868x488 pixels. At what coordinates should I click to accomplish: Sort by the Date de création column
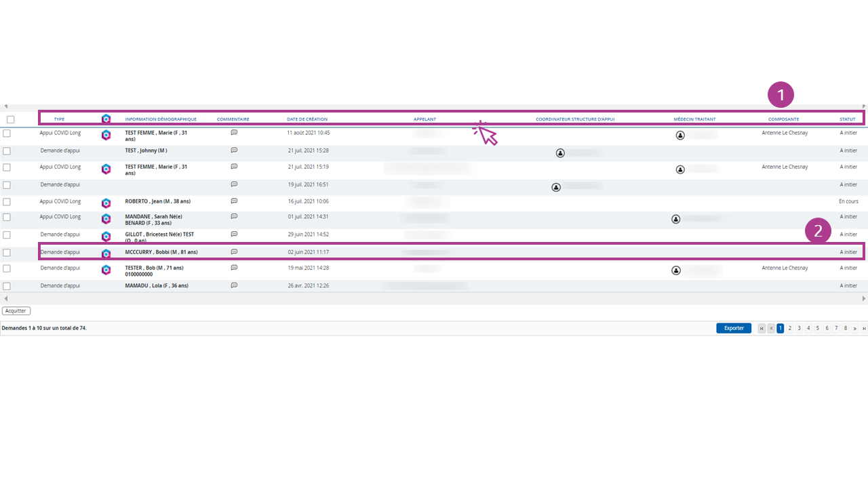307,119
